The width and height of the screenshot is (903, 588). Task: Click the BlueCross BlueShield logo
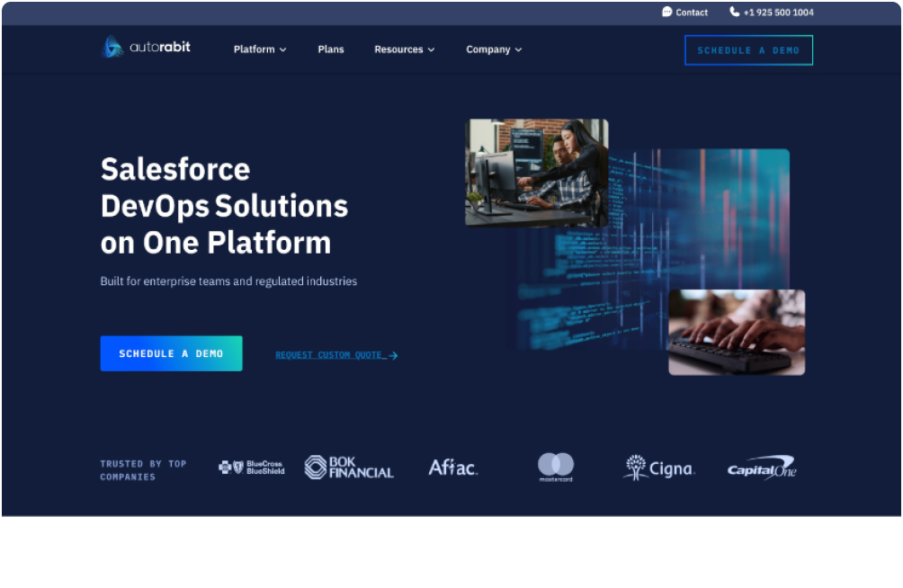point(252,467)
